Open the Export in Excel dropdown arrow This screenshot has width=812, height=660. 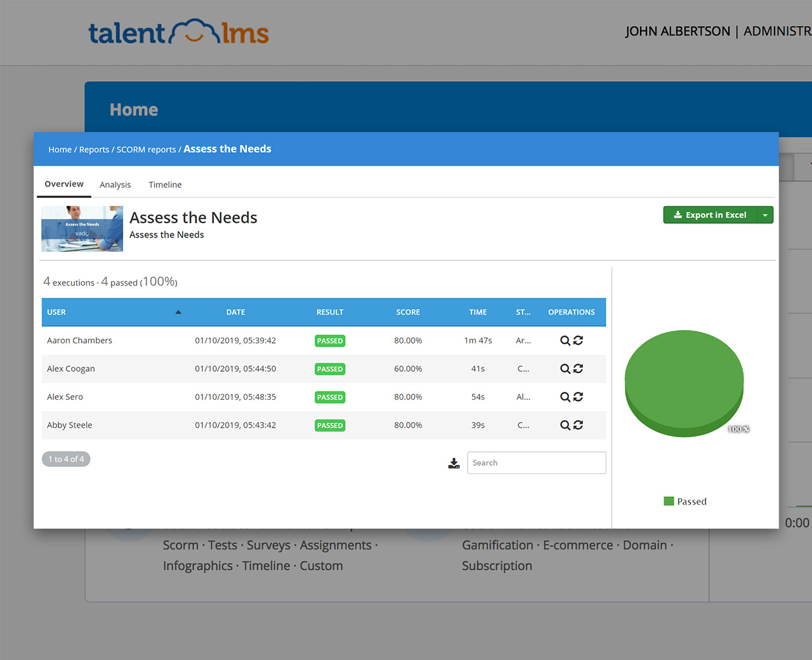coord(765,215)
